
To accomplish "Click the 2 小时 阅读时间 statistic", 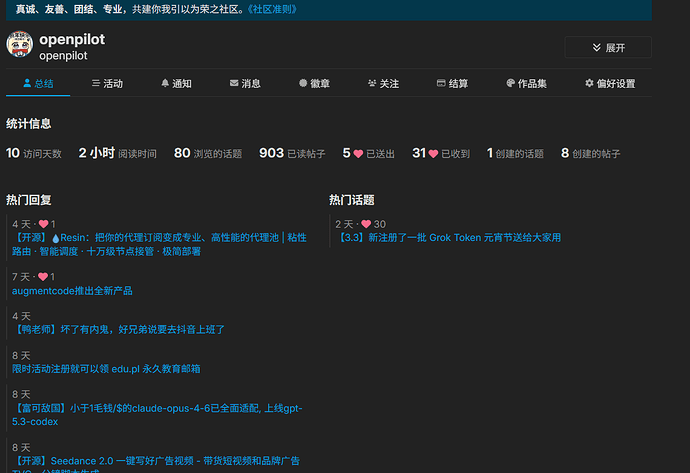I will pyautogui.click(x=117, y=153).
